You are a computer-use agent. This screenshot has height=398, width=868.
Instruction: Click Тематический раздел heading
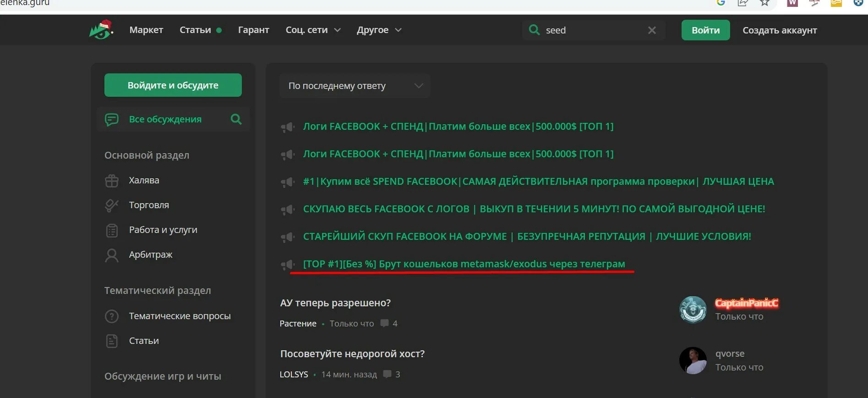(x=158, y=291)
